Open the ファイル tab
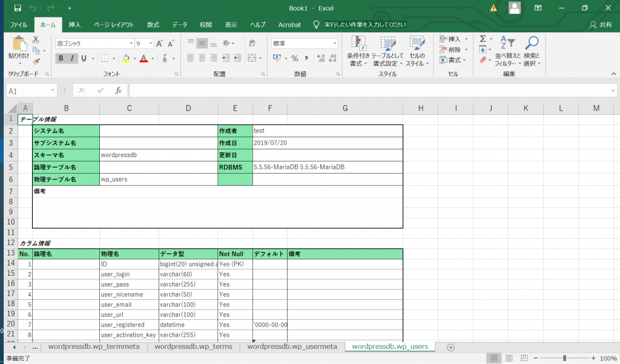The height and width of the screenshot is (364, 620). click(19, 25)
